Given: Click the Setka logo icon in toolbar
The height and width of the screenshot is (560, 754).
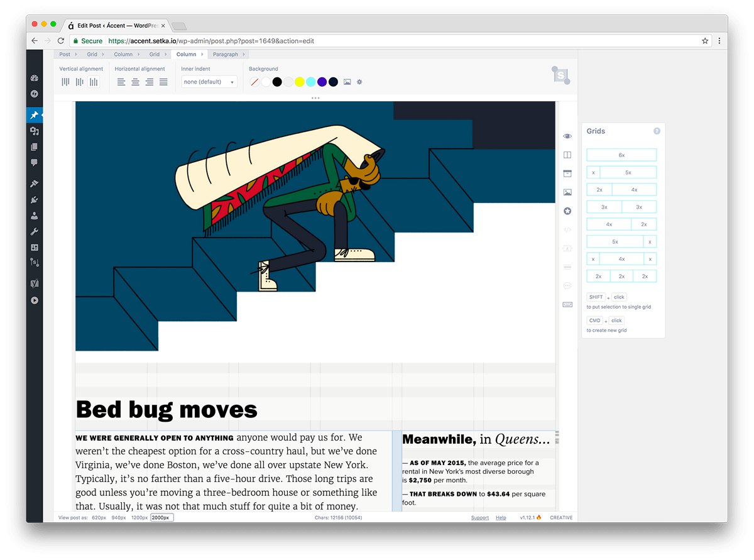Looking at the screenshot, I should tap(560, 75).
